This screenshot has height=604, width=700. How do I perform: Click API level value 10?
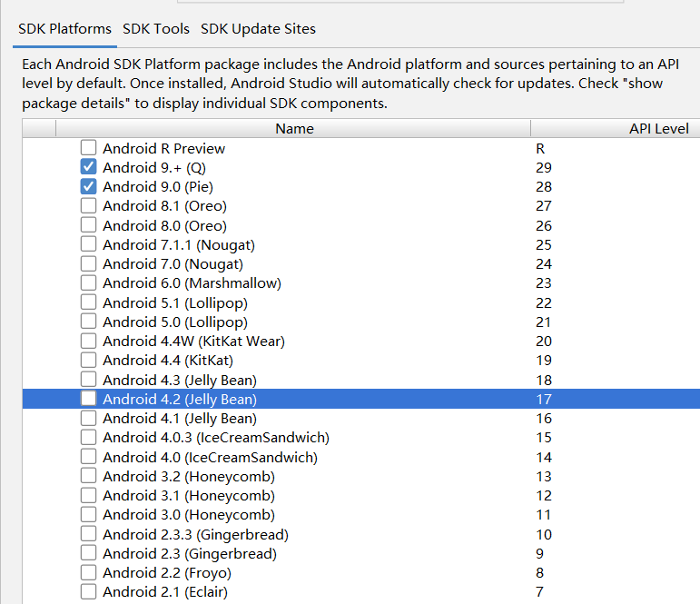(x=544, y=535)
